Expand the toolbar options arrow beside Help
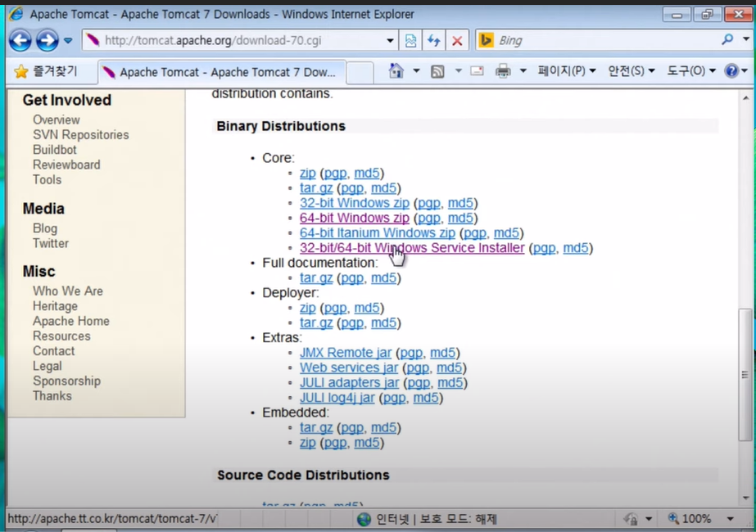The image size is (756, 532). pyautogui.click(x=745, y=71)
